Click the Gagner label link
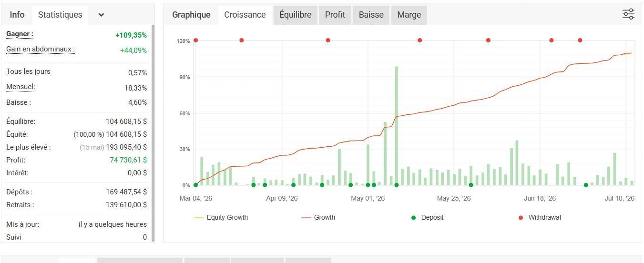 click(20, 34)
